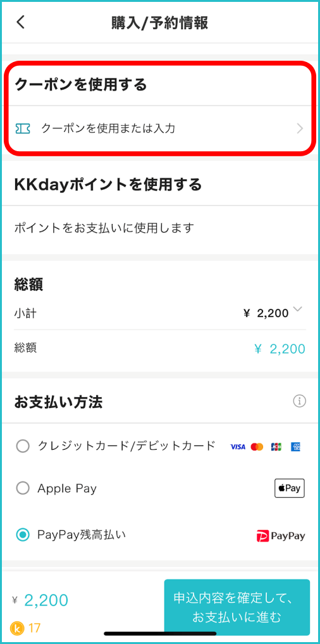The width and height of the screenshot is (320, 644).
Task: Tap the back arrow icon
Action: tap(20, 23)
